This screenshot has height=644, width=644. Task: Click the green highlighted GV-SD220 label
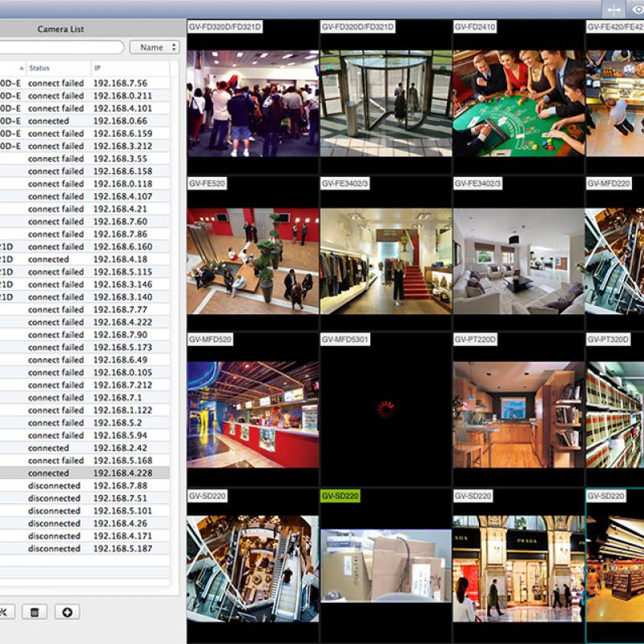point(341,496)
